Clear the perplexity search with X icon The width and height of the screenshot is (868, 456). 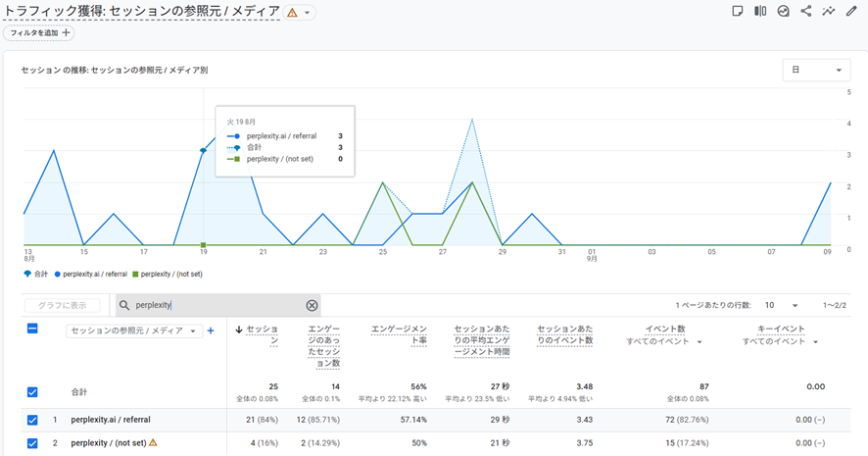312,305
